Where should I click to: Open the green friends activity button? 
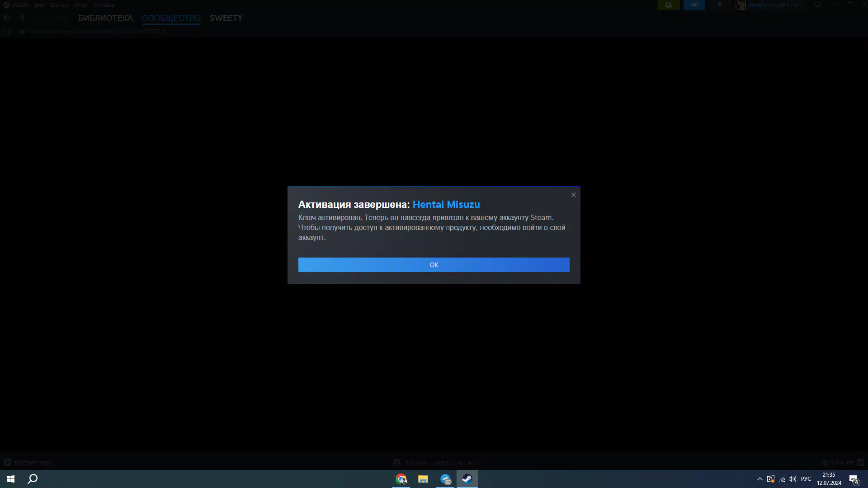[668, 5]
